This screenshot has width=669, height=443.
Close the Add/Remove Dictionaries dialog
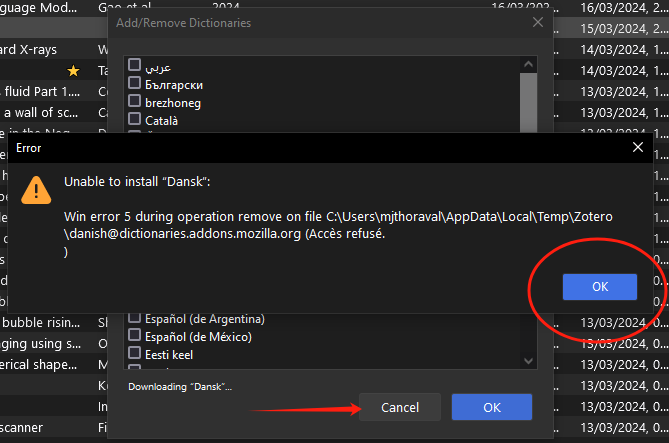click(538, 22)
